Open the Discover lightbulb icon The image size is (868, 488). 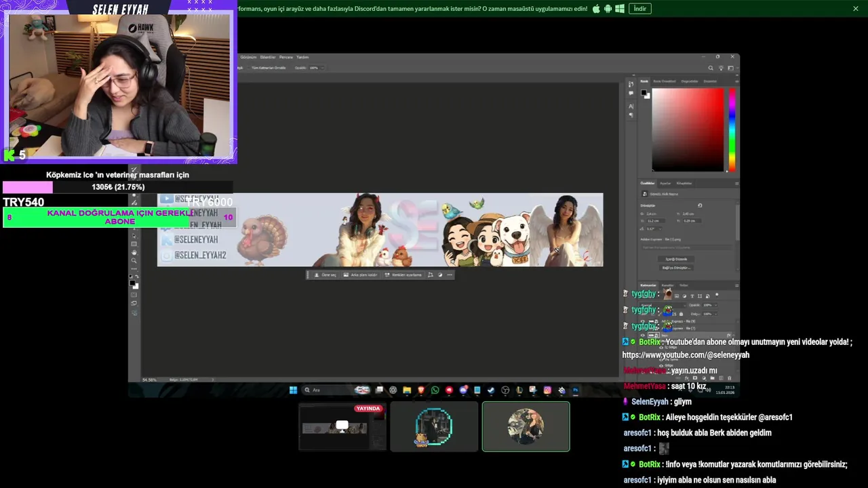721,68
